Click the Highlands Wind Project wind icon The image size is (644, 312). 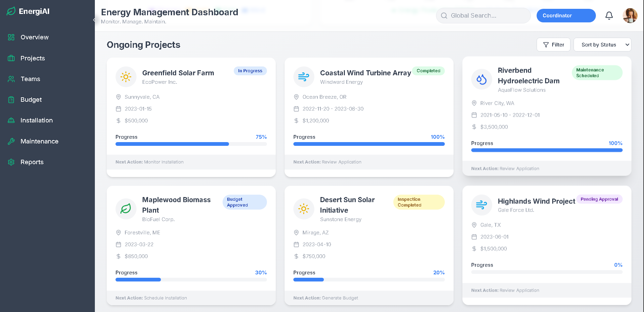(x=481, y=205)
